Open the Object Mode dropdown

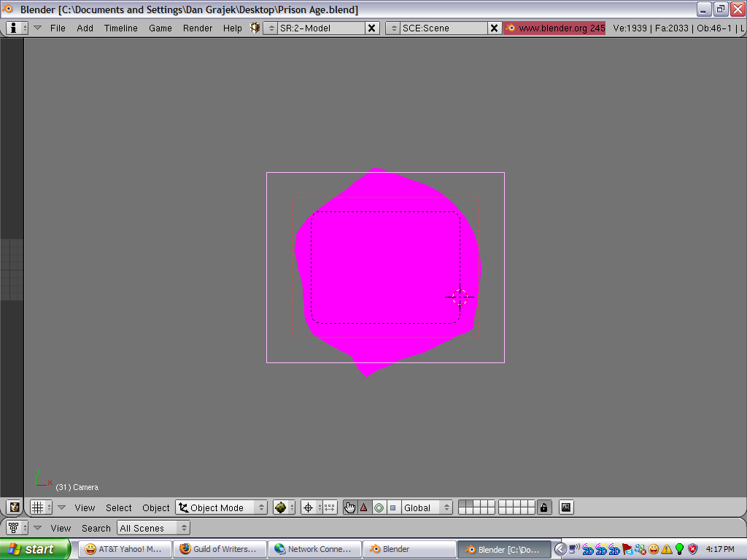[x=222, y=507]
